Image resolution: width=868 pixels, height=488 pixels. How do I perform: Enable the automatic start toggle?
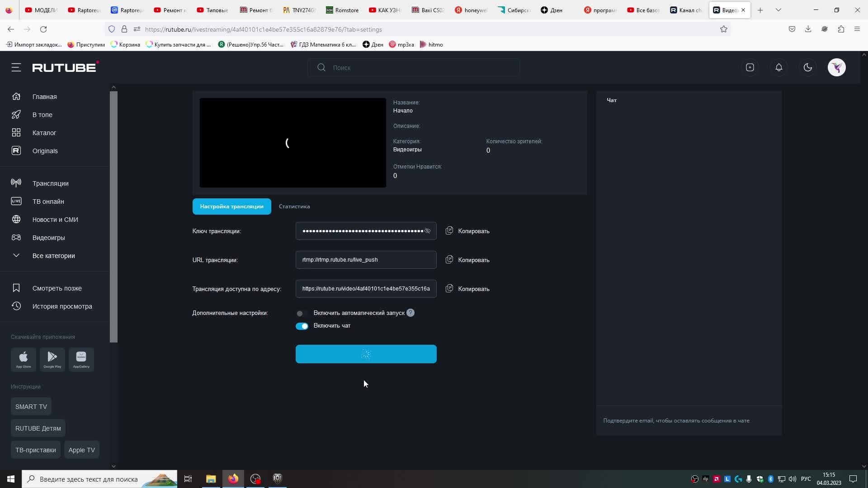coord(302,313)
